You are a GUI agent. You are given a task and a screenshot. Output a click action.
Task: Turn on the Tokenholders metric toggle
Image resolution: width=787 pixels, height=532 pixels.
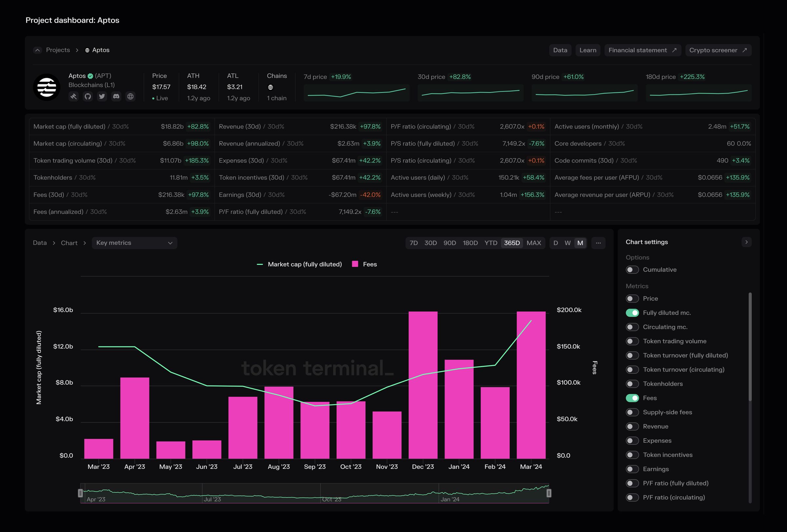tap(632, 384)
